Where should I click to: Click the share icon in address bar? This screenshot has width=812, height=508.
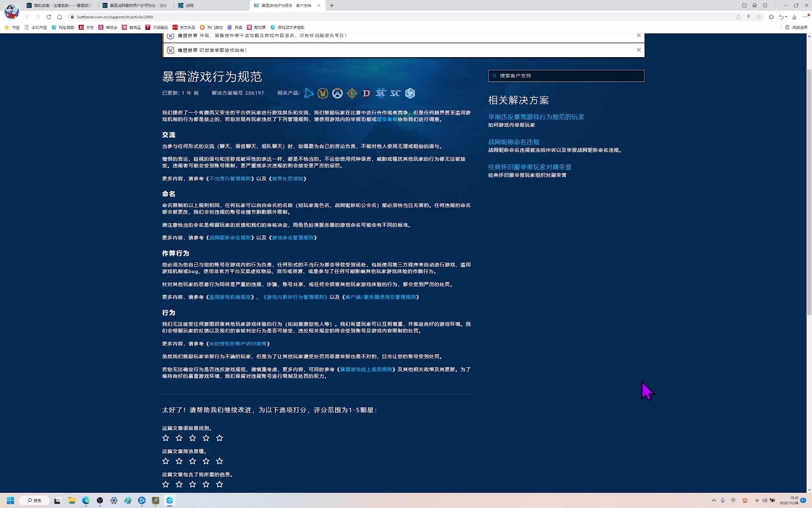coord(738,17)
